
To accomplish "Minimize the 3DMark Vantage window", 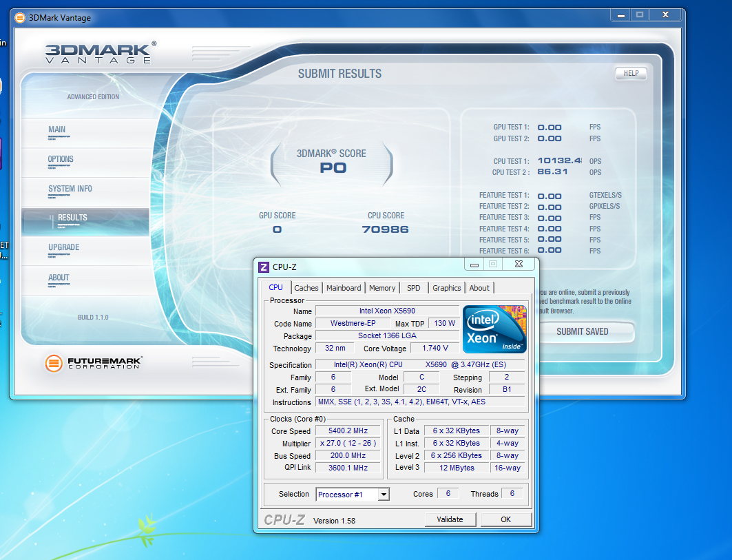I will click(x=621, y=15).
